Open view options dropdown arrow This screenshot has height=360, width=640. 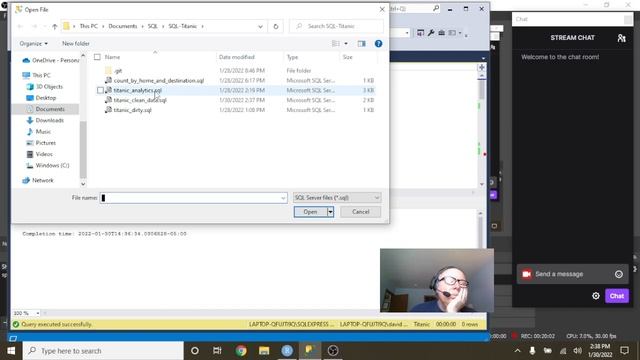coord(346,43)
